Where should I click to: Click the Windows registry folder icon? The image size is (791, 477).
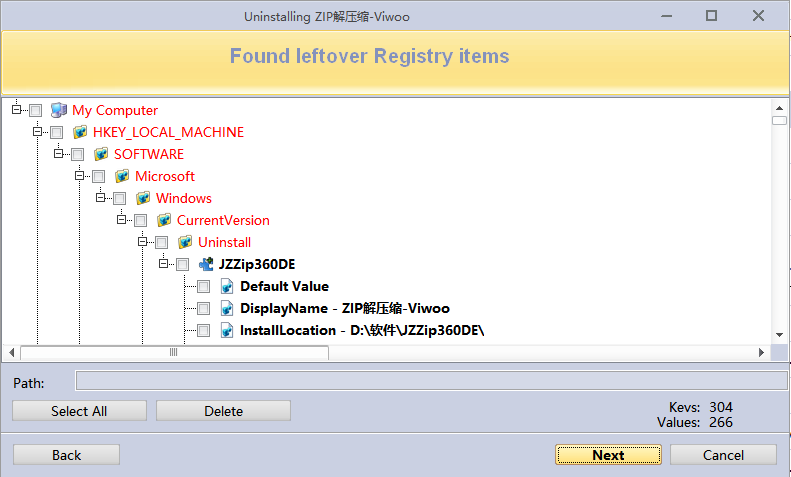[143, 198]
